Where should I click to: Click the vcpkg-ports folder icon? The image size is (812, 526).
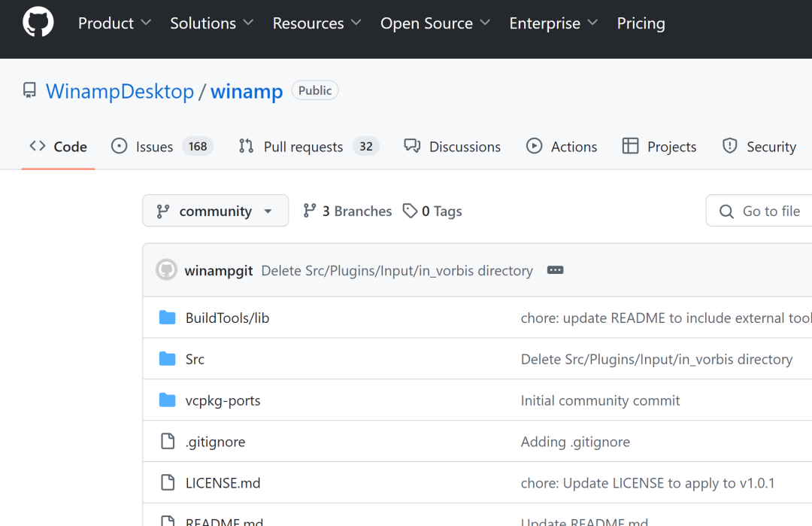[167, 400]
